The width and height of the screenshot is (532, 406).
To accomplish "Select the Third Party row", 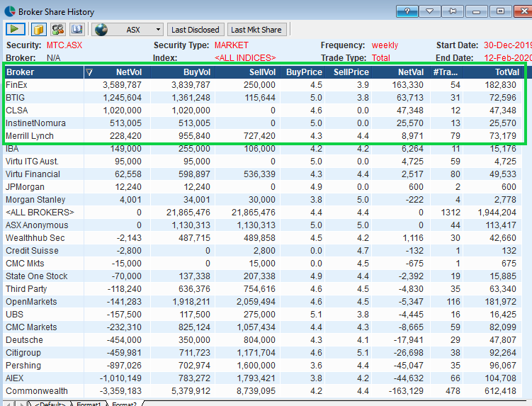I will pos(264,289).
